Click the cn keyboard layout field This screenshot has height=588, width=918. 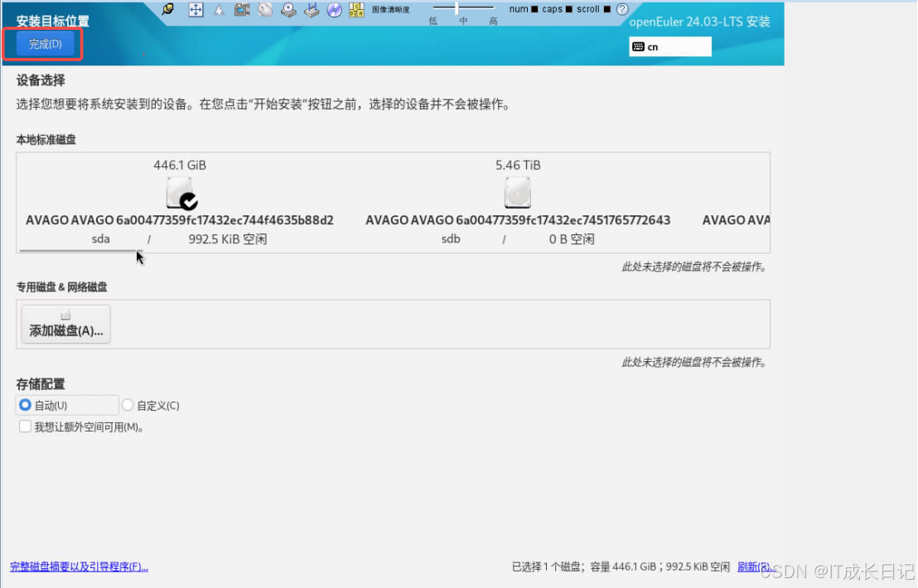tap(669, 47)
